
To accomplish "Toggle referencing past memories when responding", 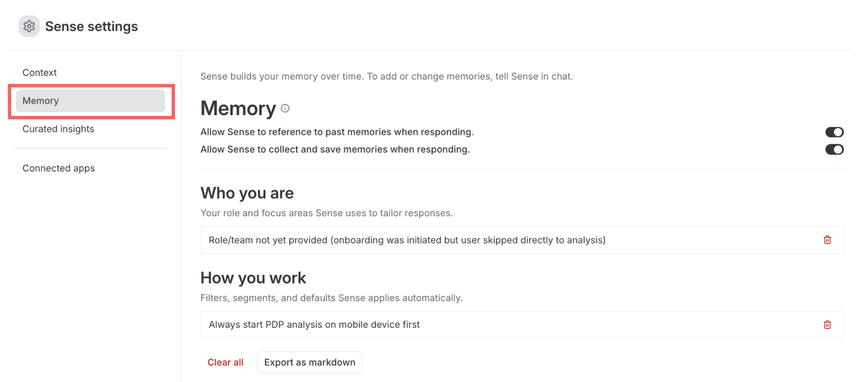I will coord(834,132).
